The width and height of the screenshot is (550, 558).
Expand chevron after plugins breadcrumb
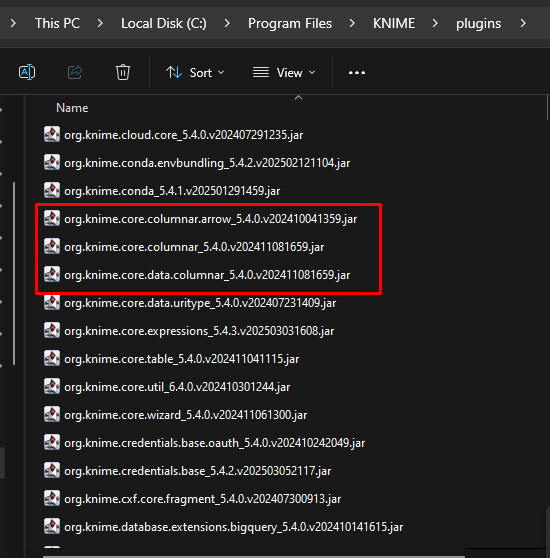523,23
